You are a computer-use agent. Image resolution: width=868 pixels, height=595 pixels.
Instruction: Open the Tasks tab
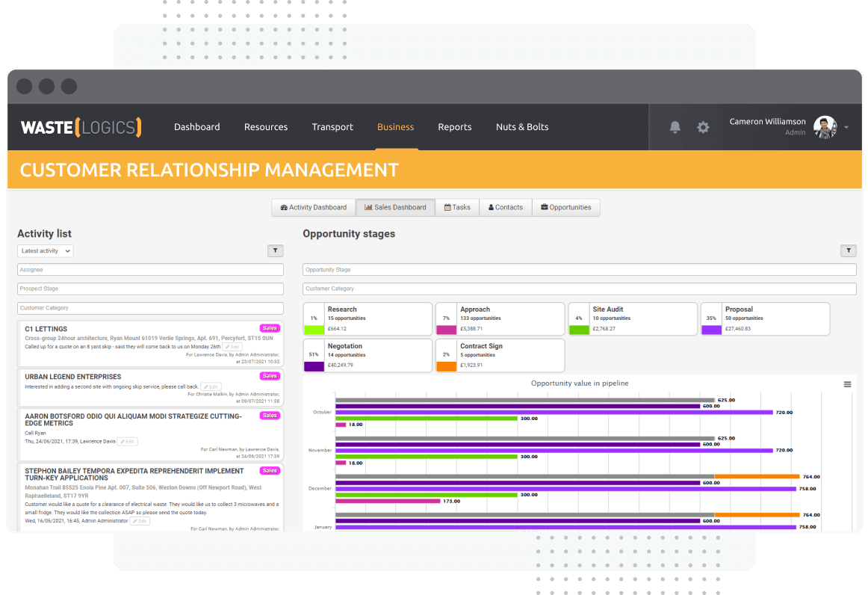(x=457, y=207)
